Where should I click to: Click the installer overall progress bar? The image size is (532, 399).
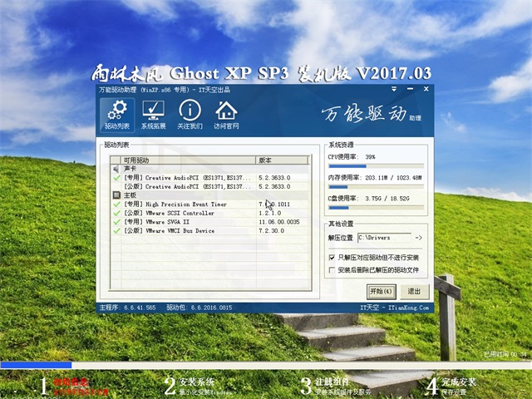click(266, 365)
